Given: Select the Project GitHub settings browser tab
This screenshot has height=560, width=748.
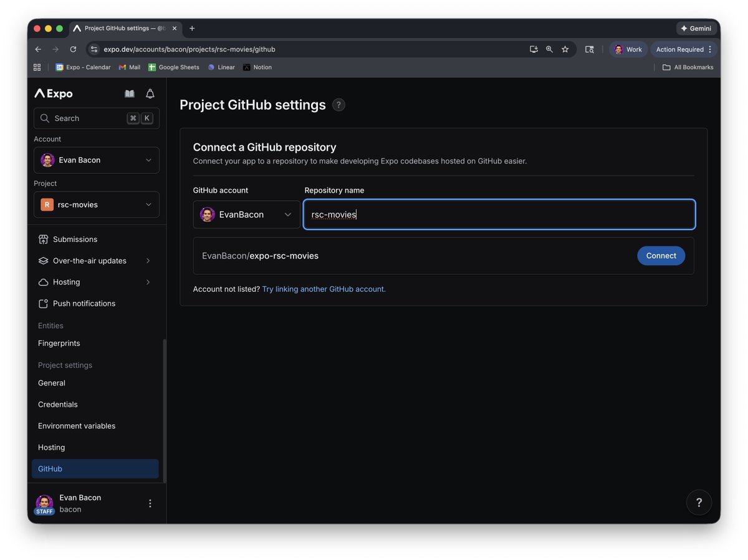Looking at the screenshot, I should [x=125, y=29].
